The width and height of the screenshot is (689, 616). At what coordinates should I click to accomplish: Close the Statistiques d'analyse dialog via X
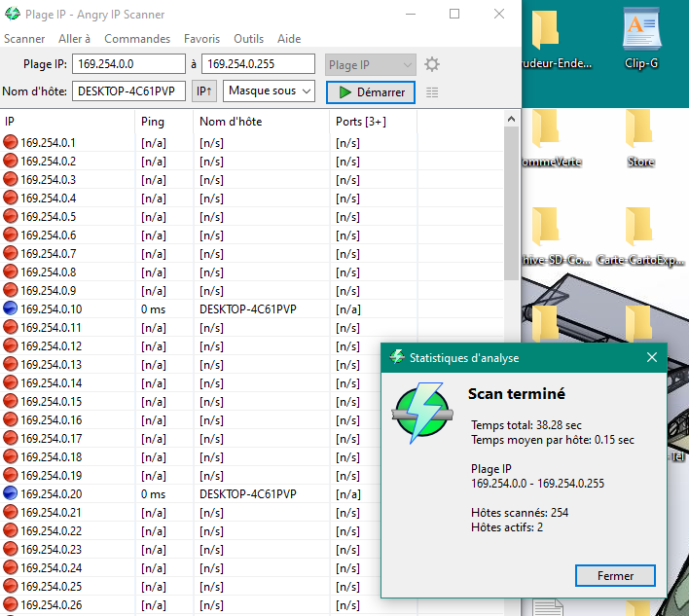[x=652, y=357]
